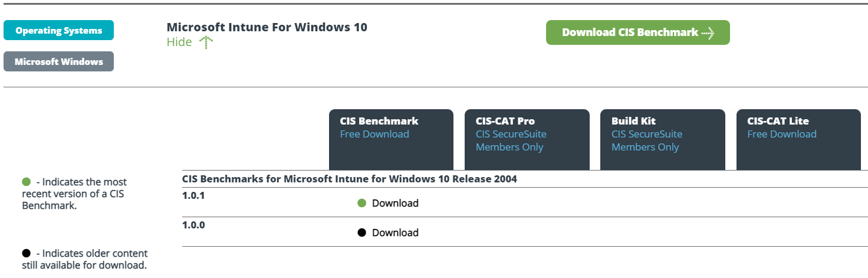Image resolution: width=868 pixels, height=278 pixels.
Task: Click CIS SecureSuite Members Only under Build Kit
Action: point(647,140)
